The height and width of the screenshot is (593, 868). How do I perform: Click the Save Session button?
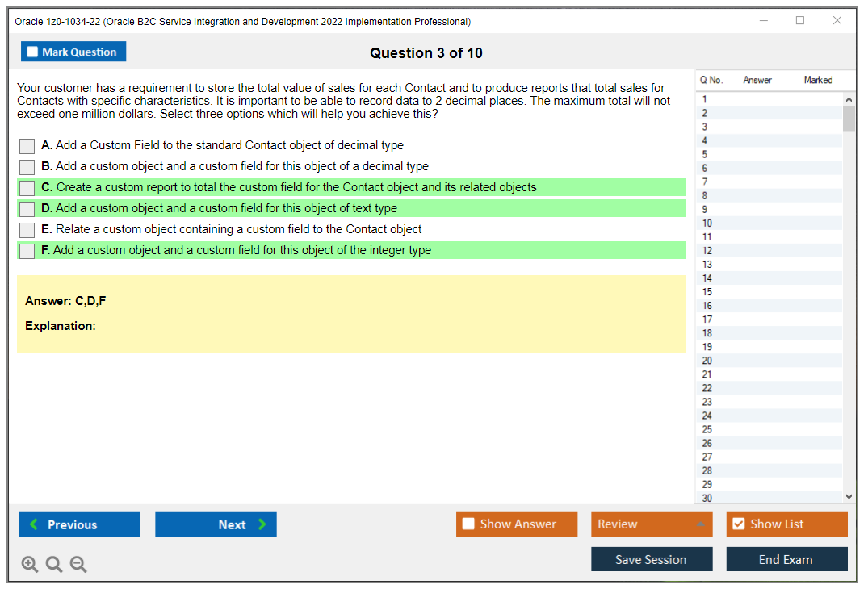point(652,559)
